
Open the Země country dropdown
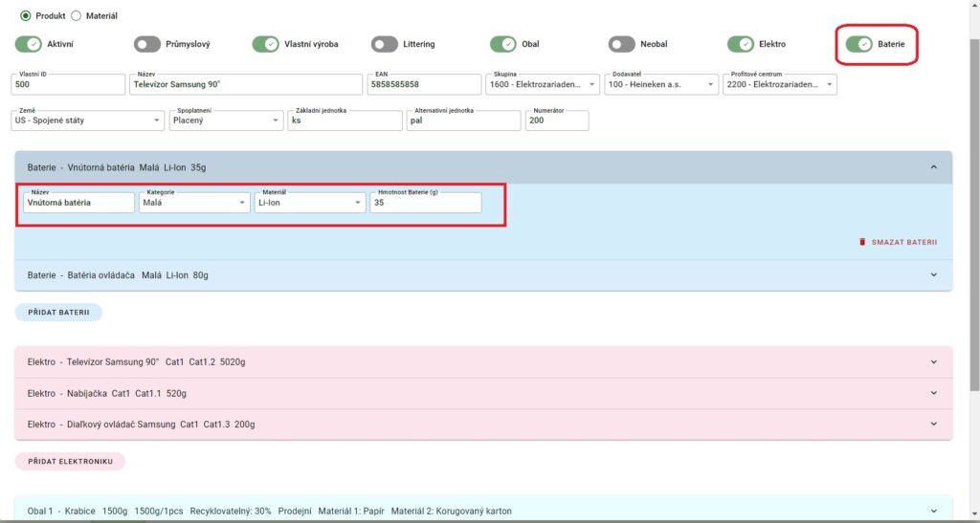point(88,120)
